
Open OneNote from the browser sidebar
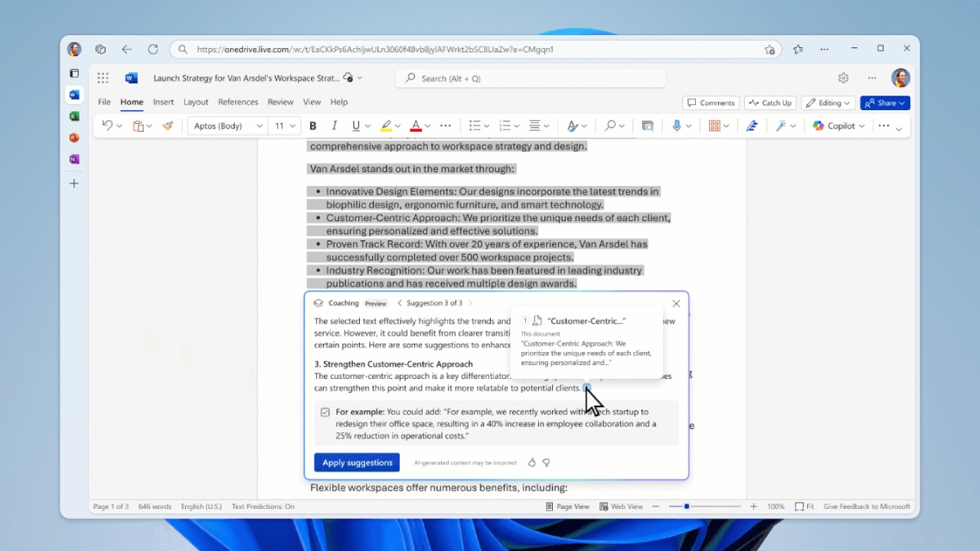point(74,159)
